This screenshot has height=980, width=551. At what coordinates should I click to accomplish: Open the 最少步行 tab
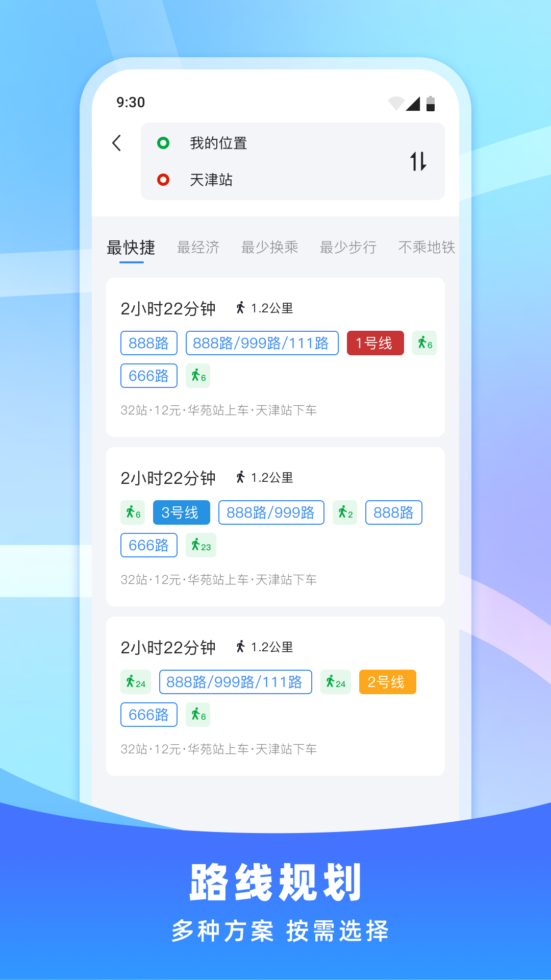click(x=348, y=248)
